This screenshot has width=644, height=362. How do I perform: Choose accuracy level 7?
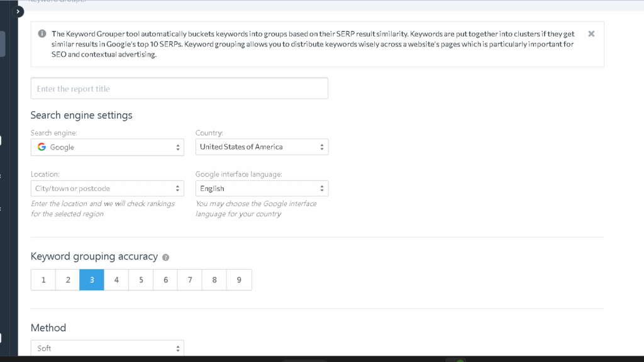click(190, 280)
